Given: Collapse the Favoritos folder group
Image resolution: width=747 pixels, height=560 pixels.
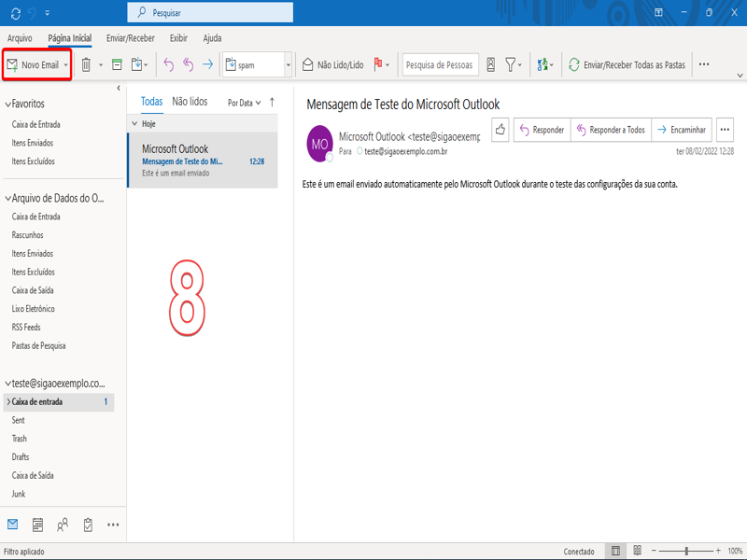Looking at the screenshot, I should pos(8,105).
